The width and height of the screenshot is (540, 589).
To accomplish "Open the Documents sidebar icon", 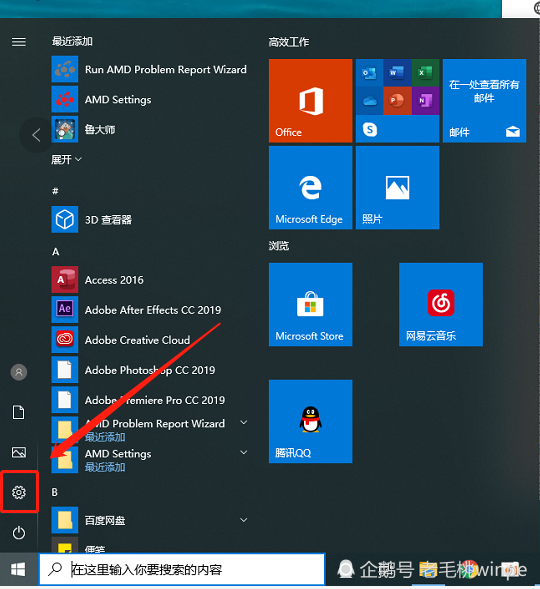I will click(x=19, y=412).
